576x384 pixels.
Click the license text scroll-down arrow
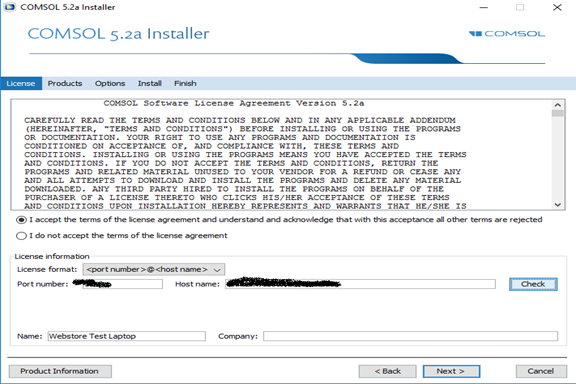pos(558,204)
